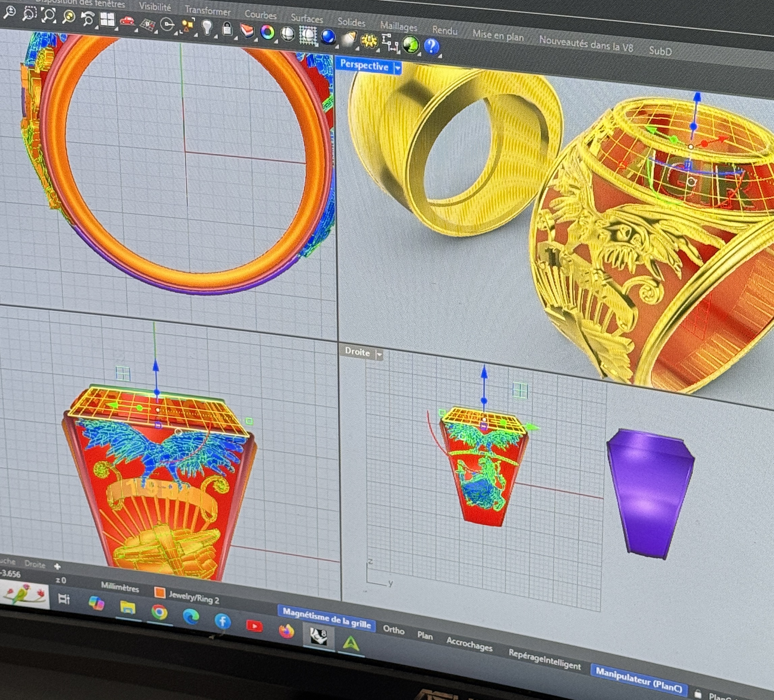The image size is (774, 700).
Task: Open File Explorer from the taskbar
Action: (x=128, y=608)
